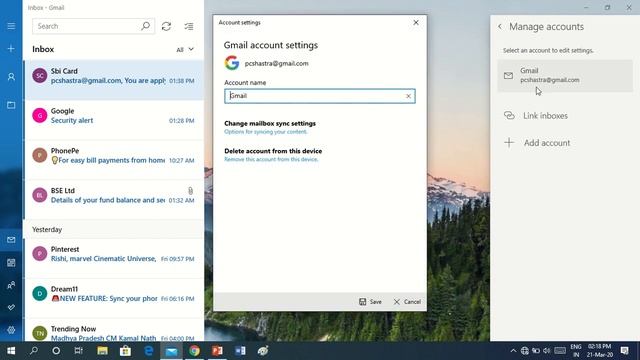Open Microsoft Store from taskbar

[x=125, y=351]
